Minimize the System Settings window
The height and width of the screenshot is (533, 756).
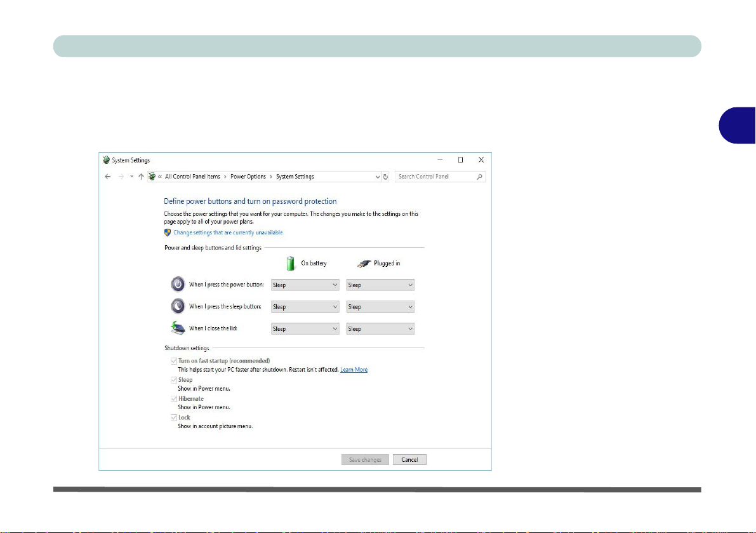[440, 159]
